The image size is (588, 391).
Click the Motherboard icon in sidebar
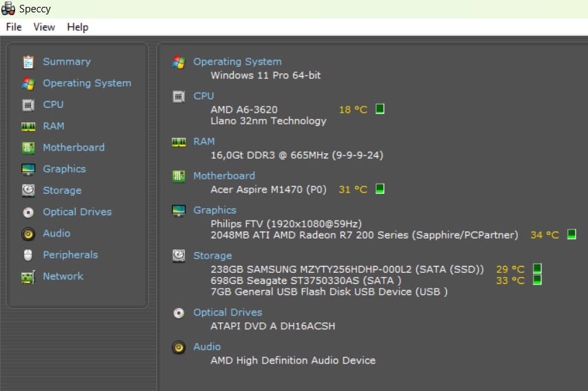point(28,148)
